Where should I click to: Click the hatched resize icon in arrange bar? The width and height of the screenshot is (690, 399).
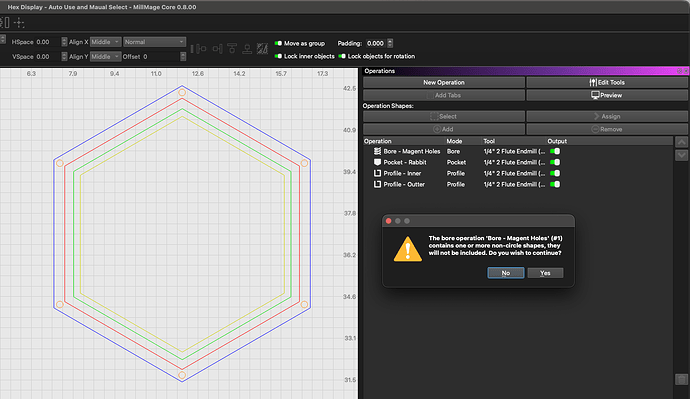(262, 49)
